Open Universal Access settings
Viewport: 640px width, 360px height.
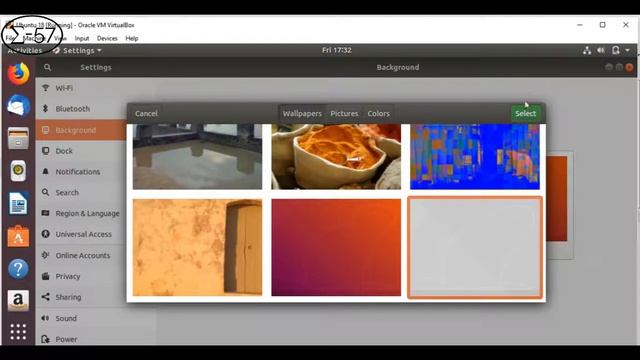tap(81, 234)
